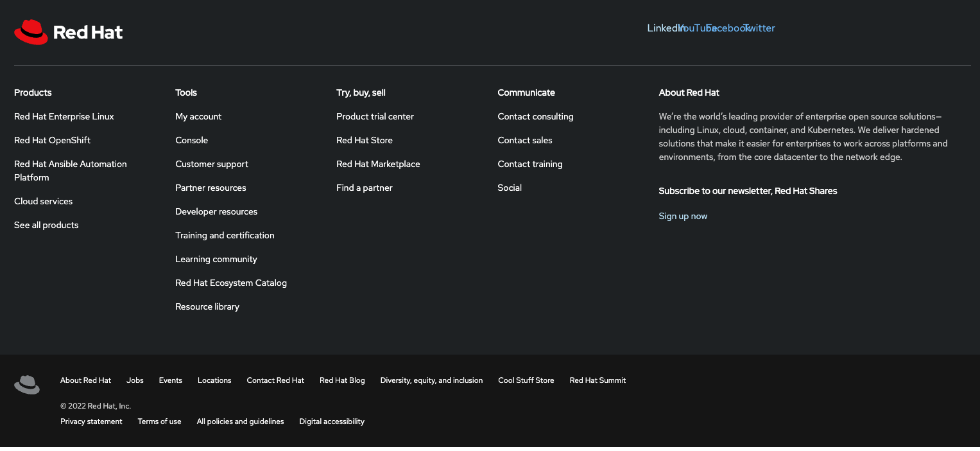Click Social under Communicate
This screenshot has height=451, width=980.
click(x=510, y=188)
